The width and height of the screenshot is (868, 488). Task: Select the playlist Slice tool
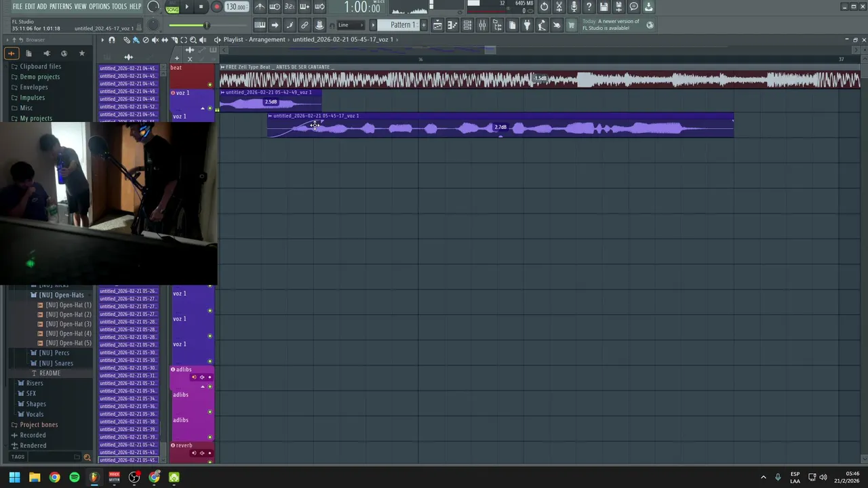pos(174,40)
